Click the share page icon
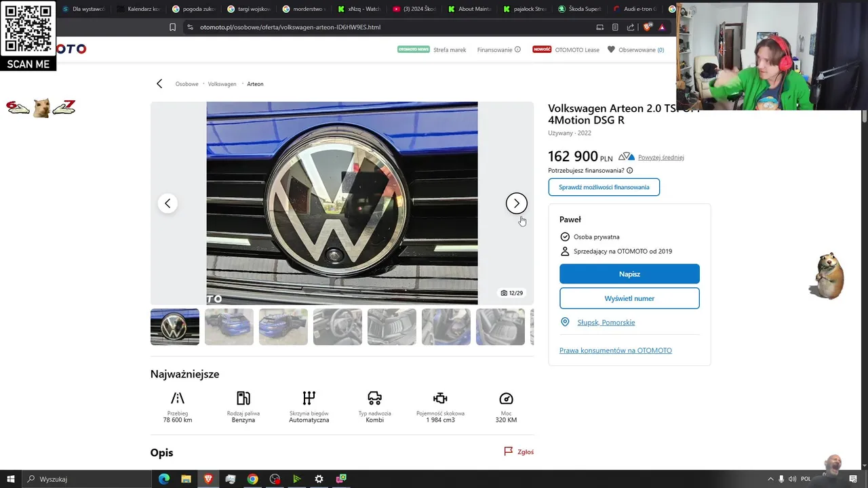 [631, 27]
